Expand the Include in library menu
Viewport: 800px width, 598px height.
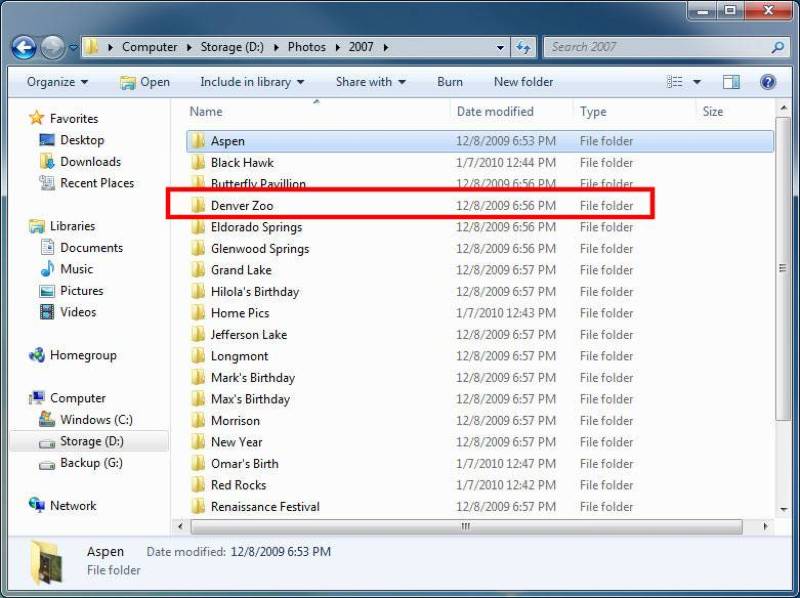click(252, 82)
